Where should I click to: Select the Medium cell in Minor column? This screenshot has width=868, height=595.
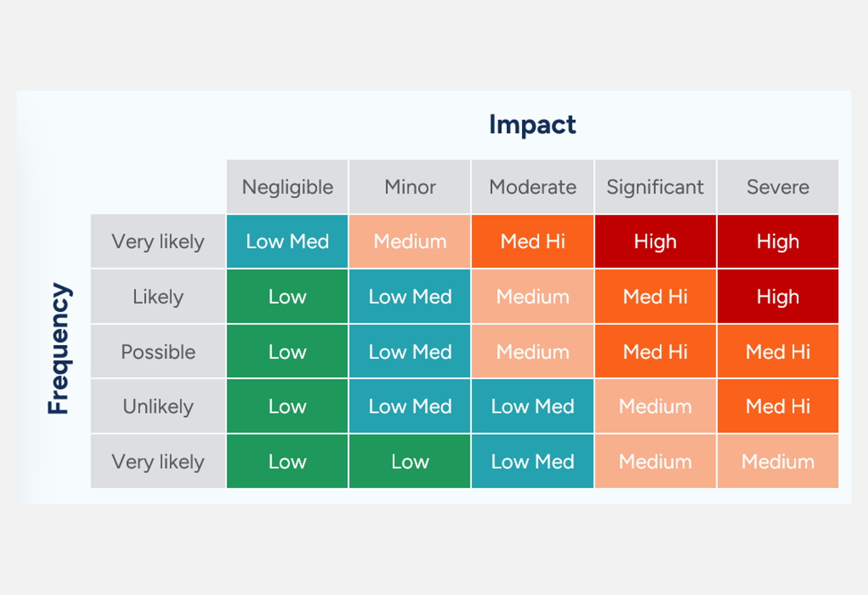click(410, 242)
